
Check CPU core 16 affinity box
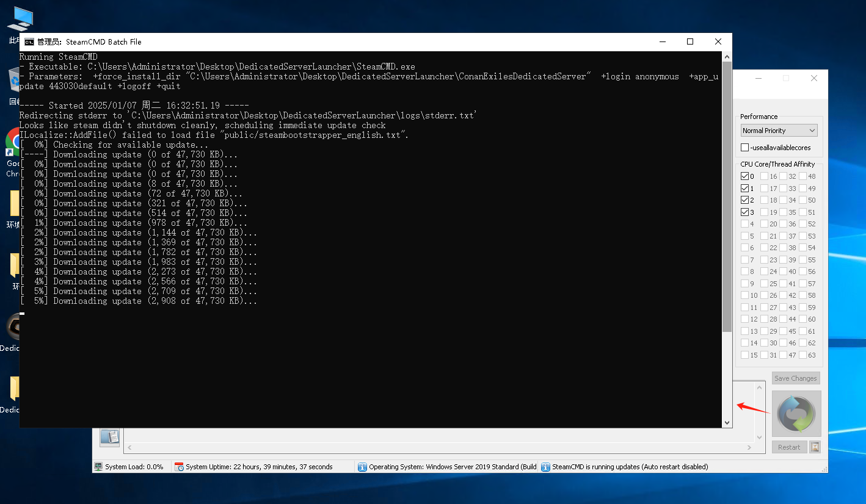(764, 176)
